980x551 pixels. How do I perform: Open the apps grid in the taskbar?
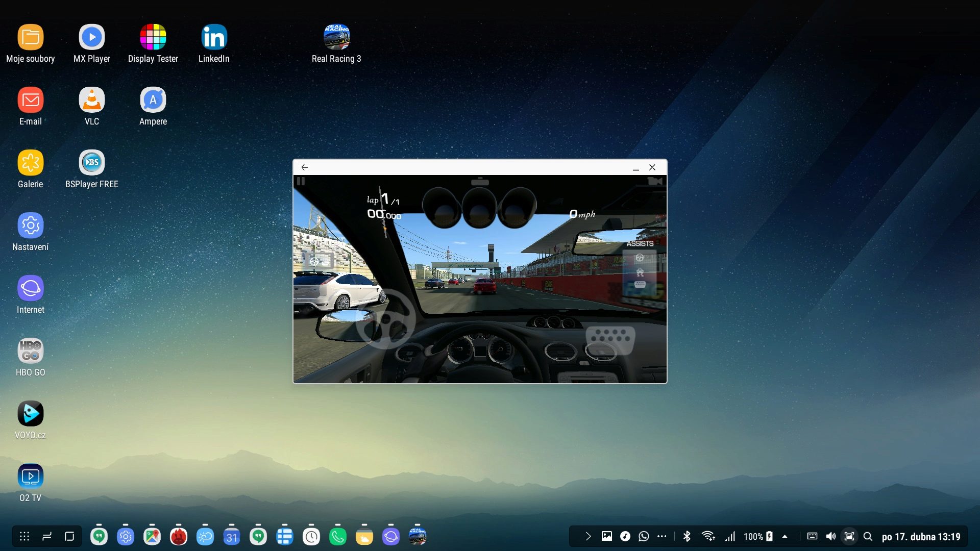(24, 536)
